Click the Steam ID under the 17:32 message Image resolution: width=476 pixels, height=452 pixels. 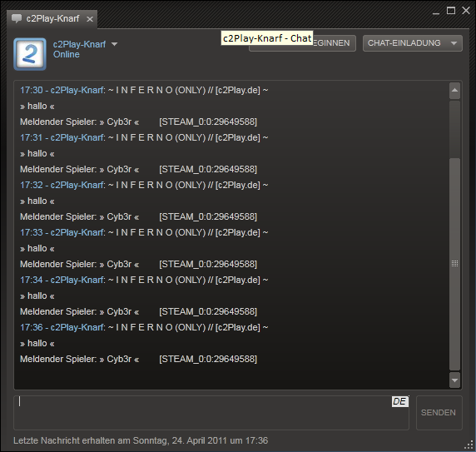point(208,216)
